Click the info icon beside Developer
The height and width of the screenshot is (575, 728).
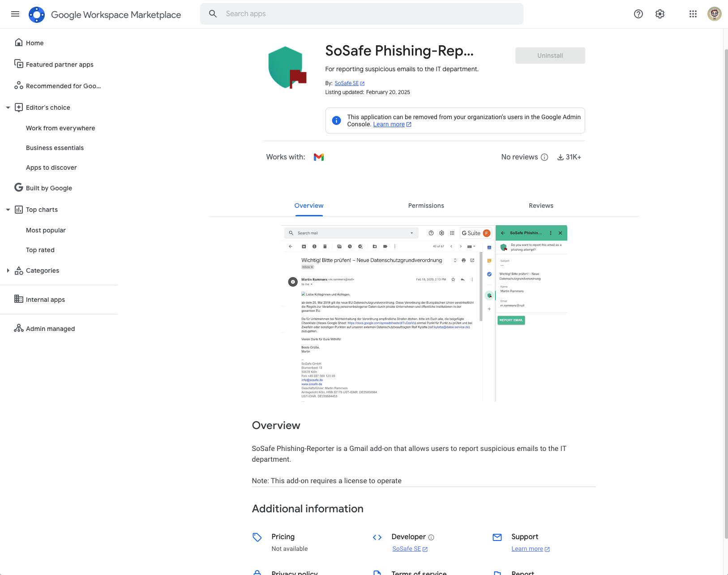click(431, 537)
